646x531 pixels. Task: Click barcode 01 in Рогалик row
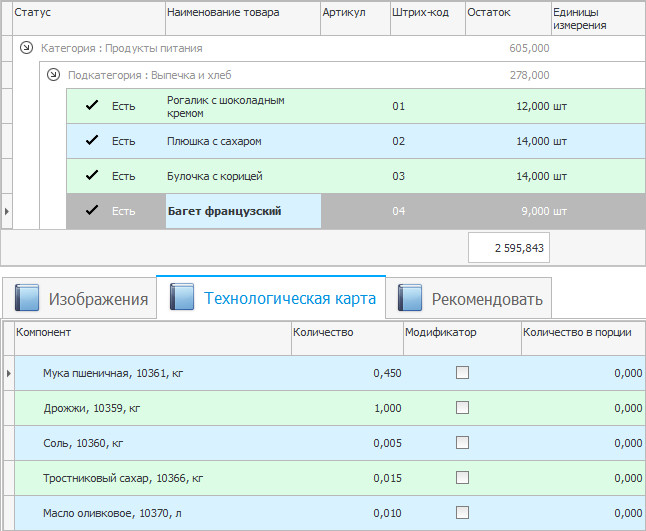398,106
